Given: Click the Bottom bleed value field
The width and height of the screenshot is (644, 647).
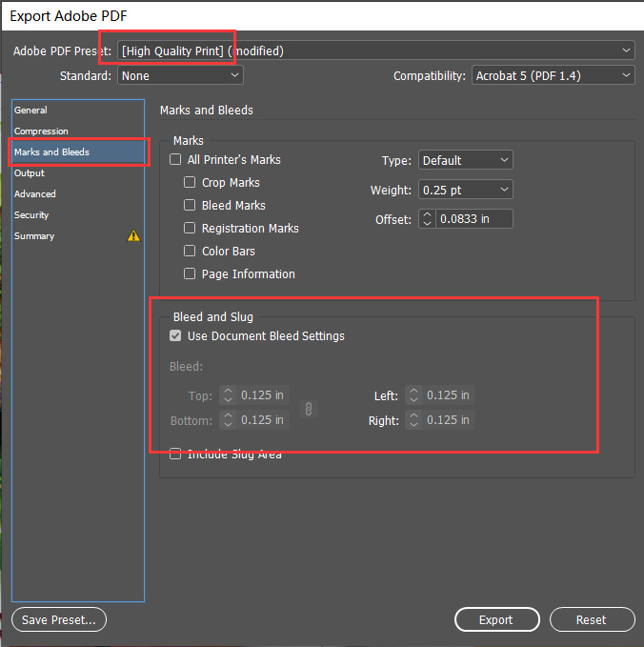Looking at the screenshot, I should tap(263, 420).
